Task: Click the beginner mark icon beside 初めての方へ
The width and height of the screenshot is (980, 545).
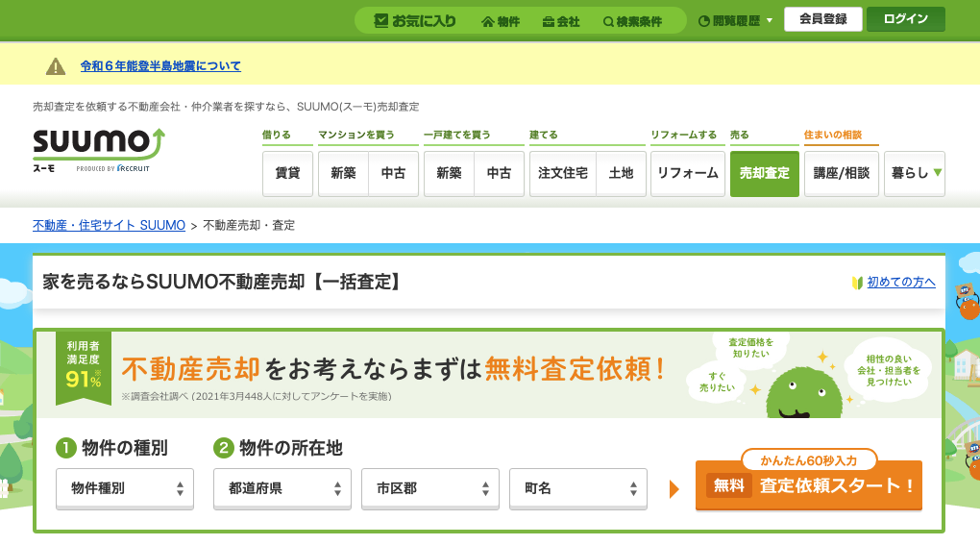Action: click(x=857, y=283)
